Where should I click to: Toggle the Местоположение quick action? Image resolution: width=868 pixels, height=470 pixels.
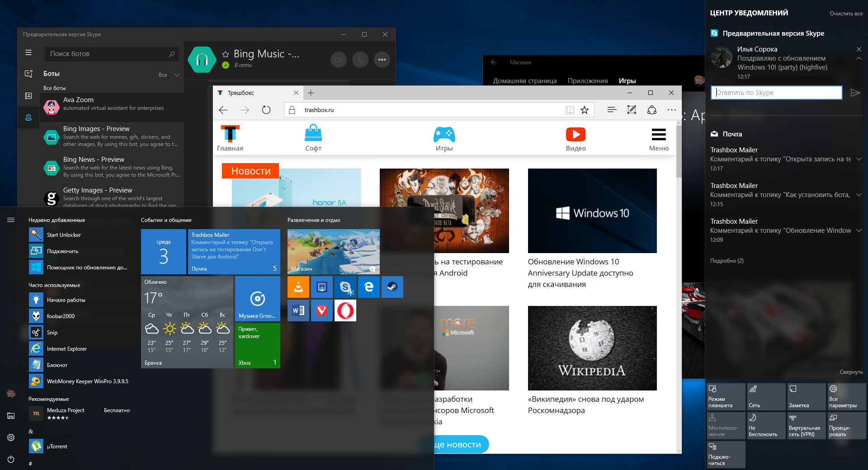click(x=726, y=426)
